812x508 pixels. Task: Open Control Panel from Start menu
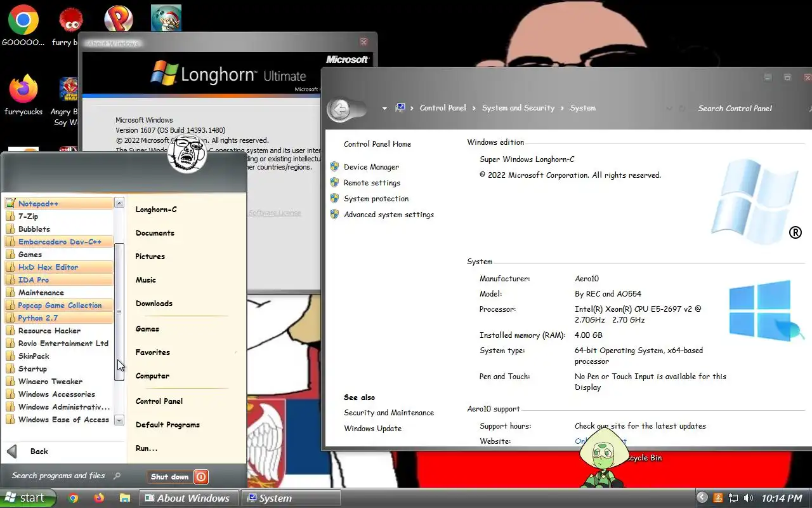(x=159, y=401)
